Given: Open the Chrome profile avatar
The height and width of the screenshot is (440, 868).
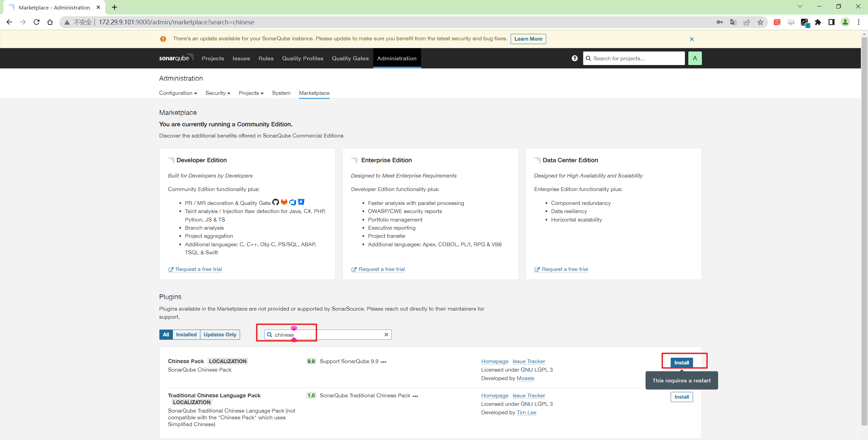Looking at the screenshot, I should click(845, 22).
